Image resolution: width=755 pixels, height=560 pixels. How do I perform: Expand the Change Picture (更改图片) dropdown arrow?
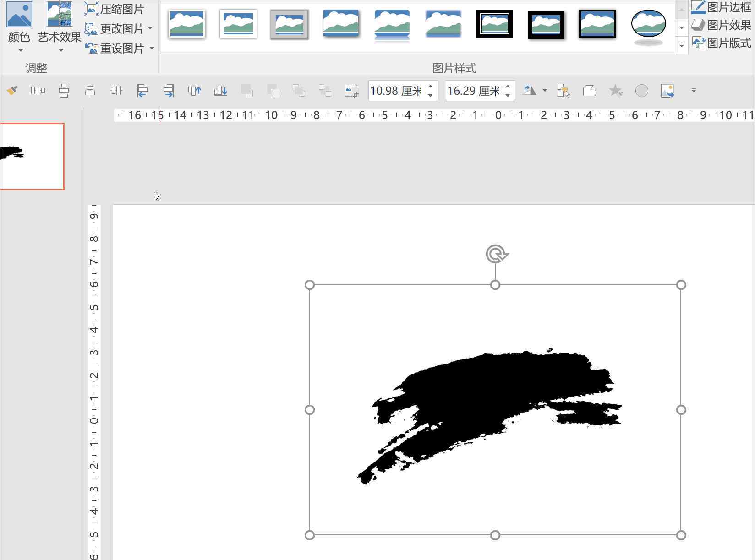[x=150, y=28]
